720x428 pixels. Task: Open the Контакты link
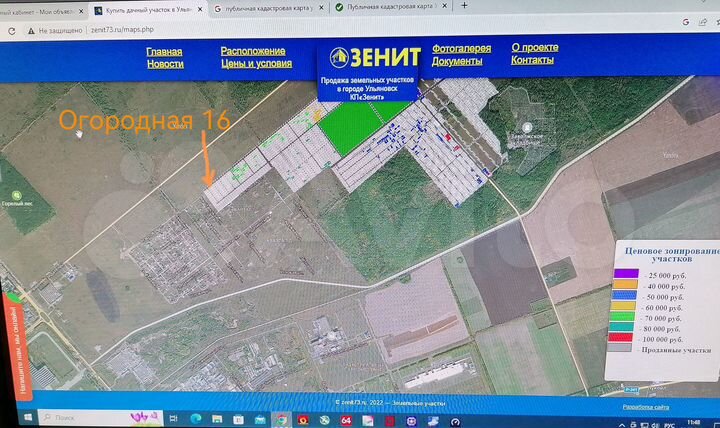[532, 60]
